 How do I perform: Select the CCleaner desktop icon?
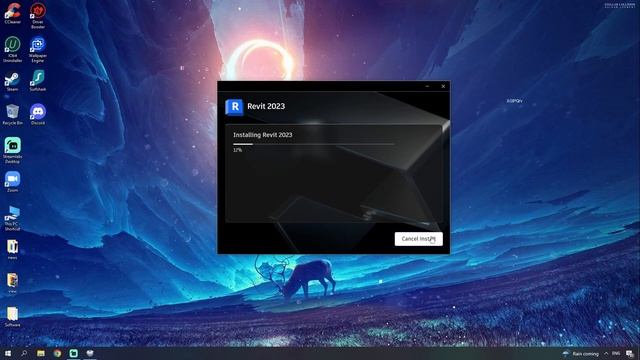tap(13, 13)
